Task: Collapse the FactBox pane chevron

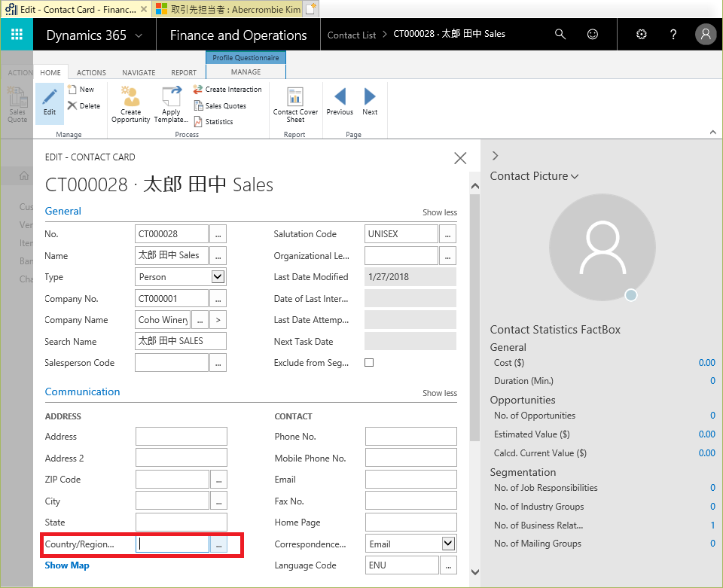Action: [496, 156]
